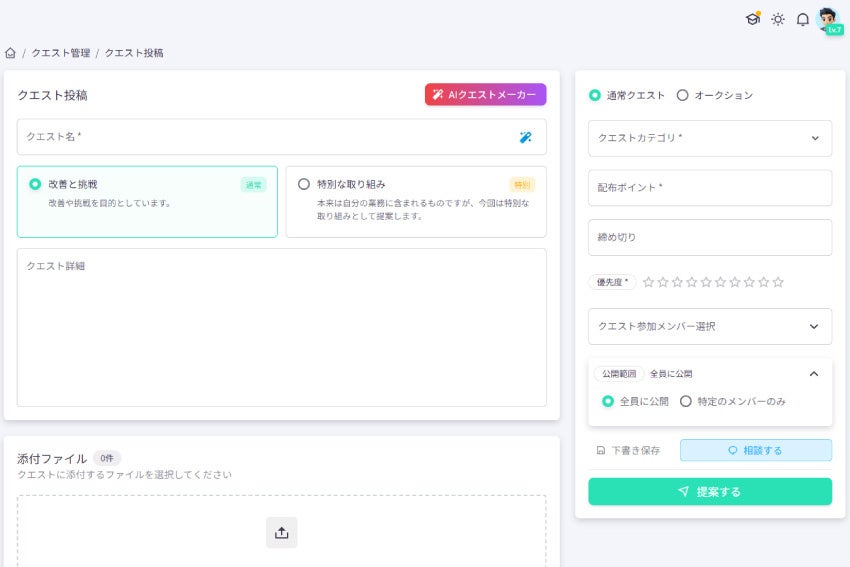
Task: Open the notifications bell
Action: click(x=802, y=20)
